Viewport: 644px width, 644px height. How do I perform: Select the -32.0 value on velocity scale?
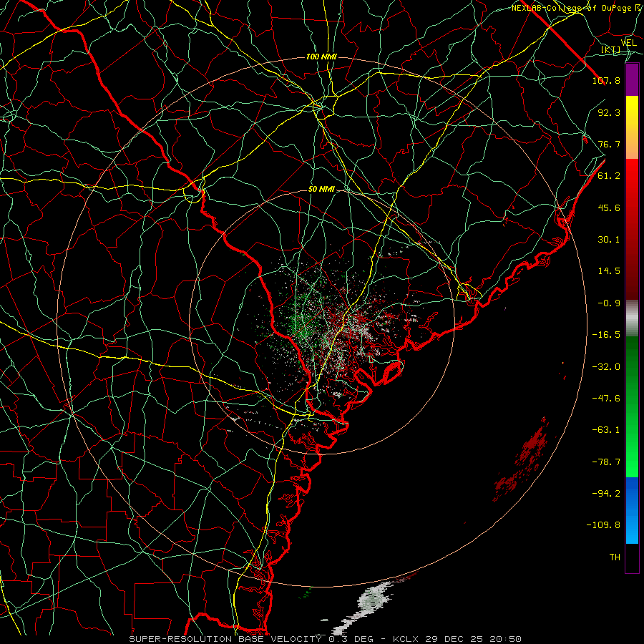tap(606, 367)
